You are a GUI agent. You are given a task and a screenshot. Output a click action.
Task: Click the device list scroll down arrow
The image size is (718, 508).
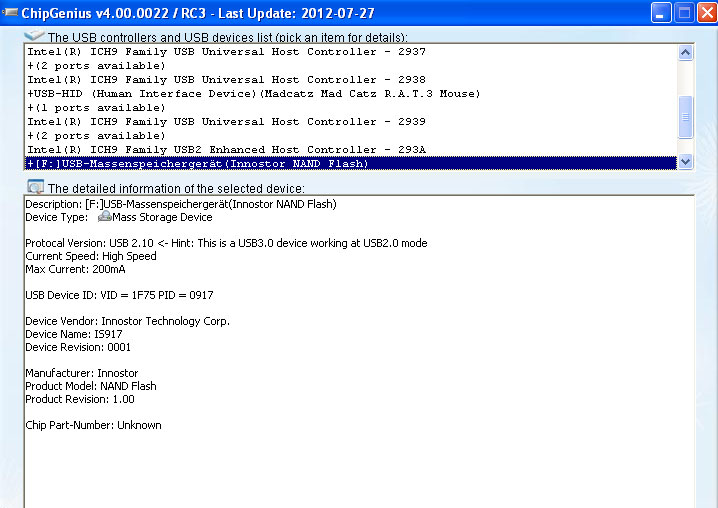pyautogui.click(x=685, y=161)
